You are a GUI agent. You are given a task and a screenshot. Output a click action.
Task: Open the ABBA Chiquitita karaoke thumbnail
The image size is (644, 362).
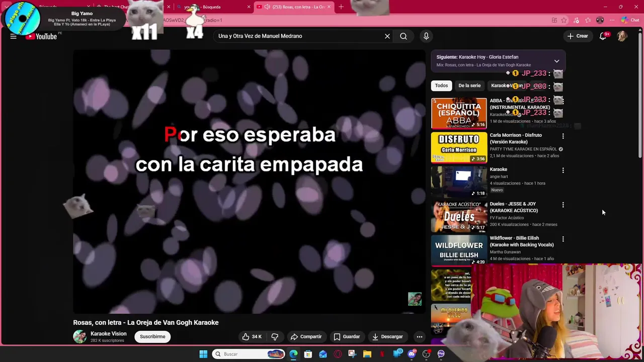coord(459,113)
